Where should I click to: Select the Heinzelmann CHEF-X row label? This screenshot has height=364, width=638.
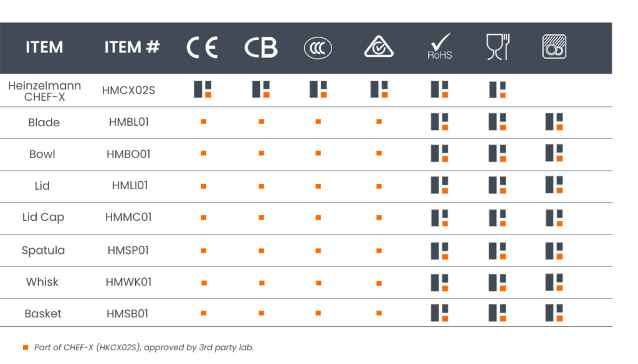coord(44,91)
